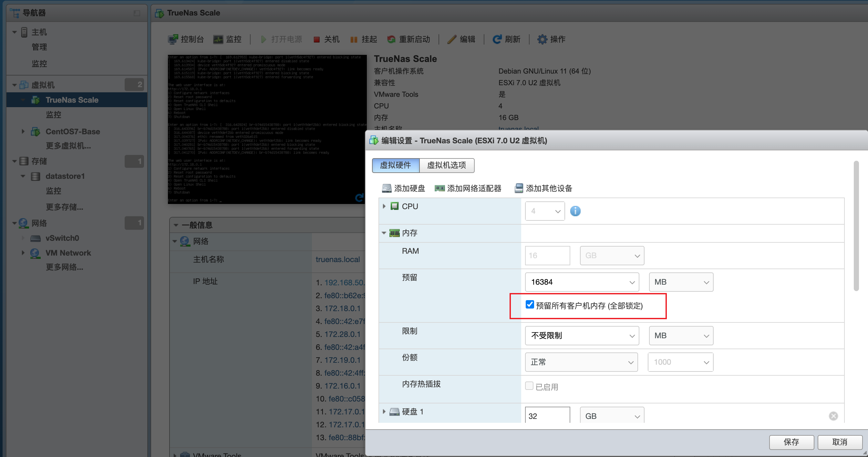The width and height of the screenshot is (868, 457).
Task: Click the Actions (操作) gear icon
Action: pyautogui.click(x=542, y=39)
